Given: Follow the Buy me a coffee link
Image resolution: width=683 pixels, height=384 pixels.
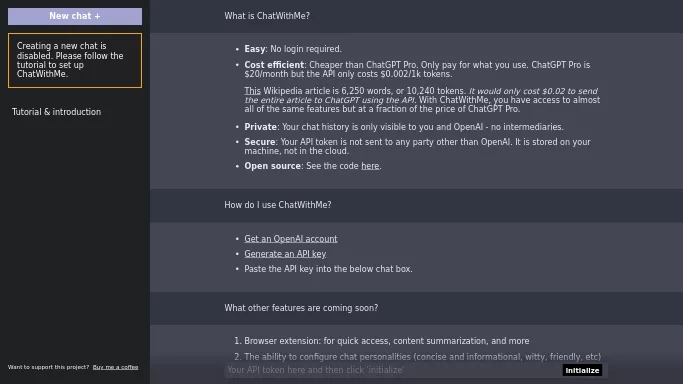Looking at the screenshot, I should (x=115, y=367).
